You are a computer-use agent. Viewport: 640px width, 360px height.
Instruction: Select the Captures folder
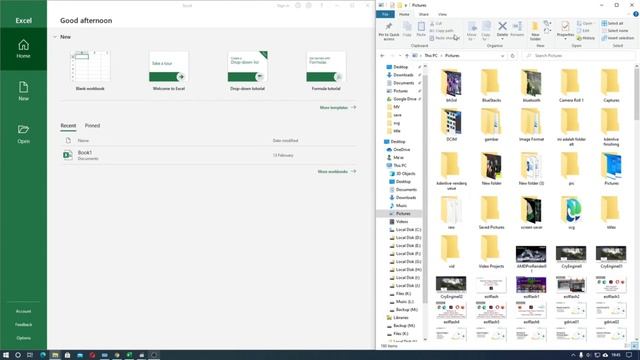point(611,85)
